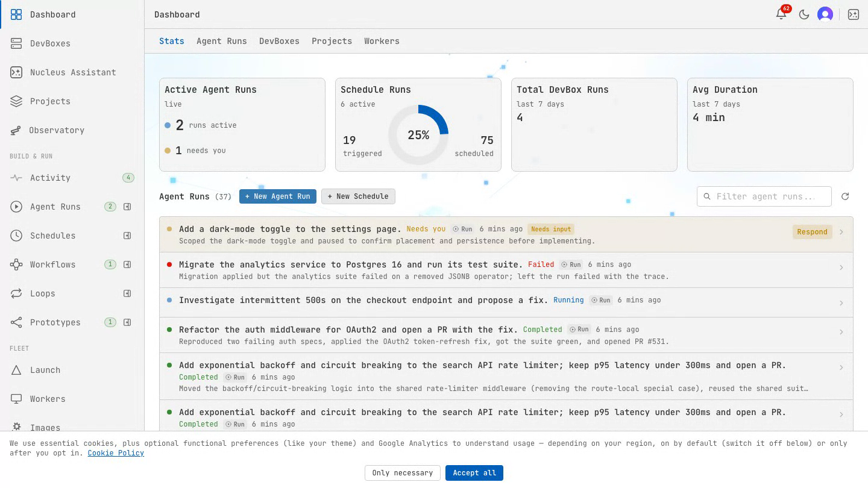
Task: Focus the Filter agent runs search field
Action: pos(764,196)
